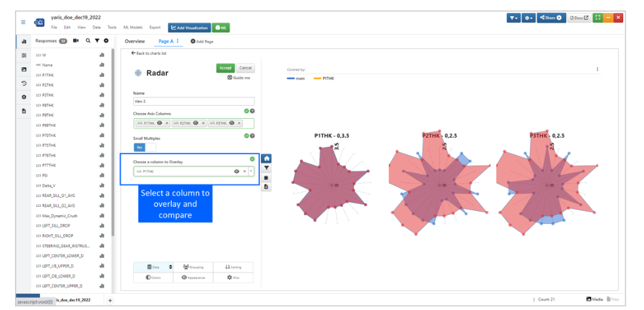Expand the overlay column dropdown arrow
The image size is (644, 310).
251,171
